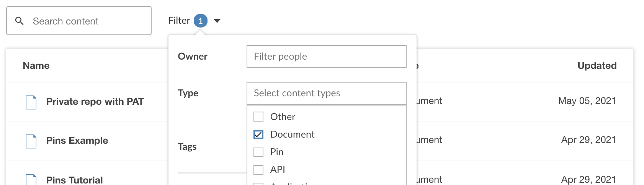
Task: Click the document icon beside Pins Tutorial
Action: (x=31, y=179)
